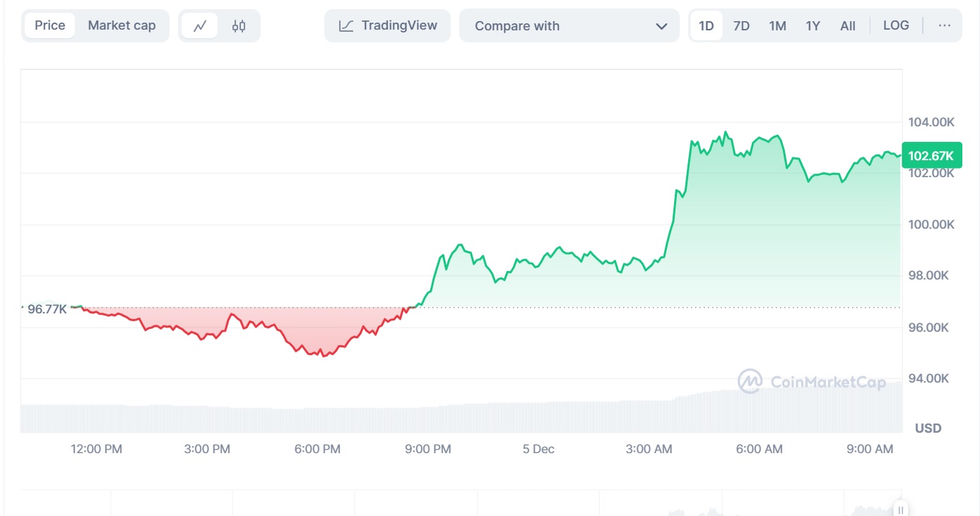
Task: Select the All time range
Action: click(848, 26)
